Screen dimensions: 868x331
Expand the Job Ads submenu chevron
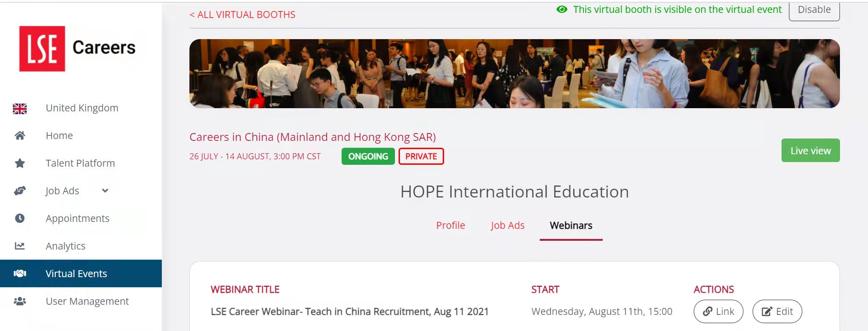click(105, 191)
